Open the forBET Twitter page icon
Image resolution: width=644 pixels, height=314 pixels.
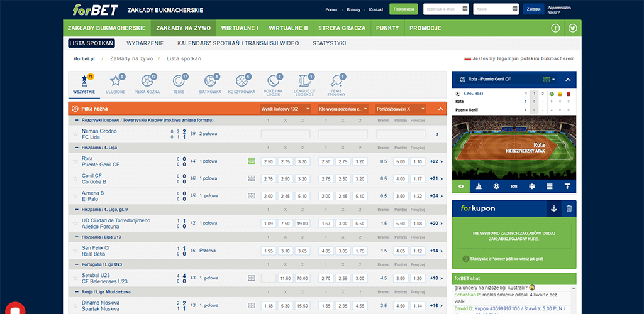(x=573, y=28)
